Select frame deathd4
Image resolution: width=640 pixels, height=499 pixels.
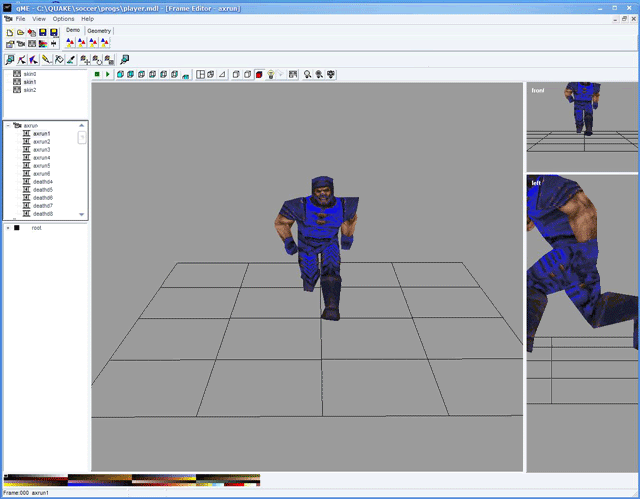(x=42, y=182)
